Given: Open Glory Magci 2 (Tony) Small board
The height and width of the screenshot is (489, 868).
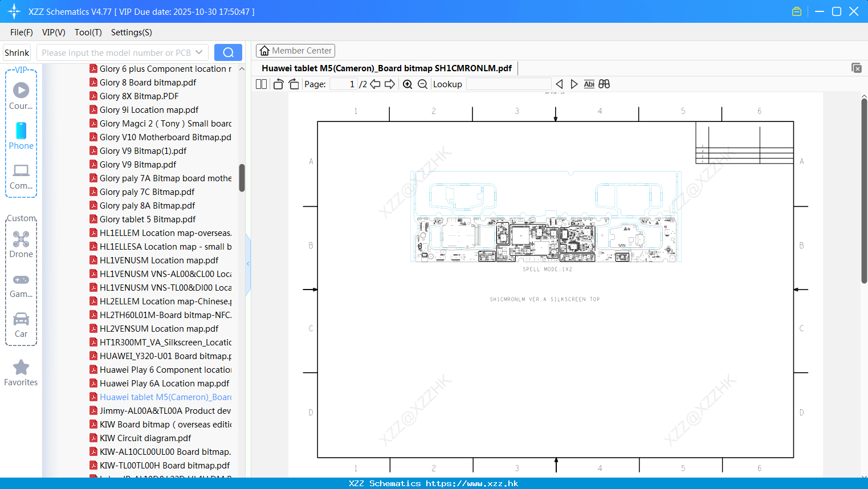Looking at the screenshot, I should (x=160, y=124).
